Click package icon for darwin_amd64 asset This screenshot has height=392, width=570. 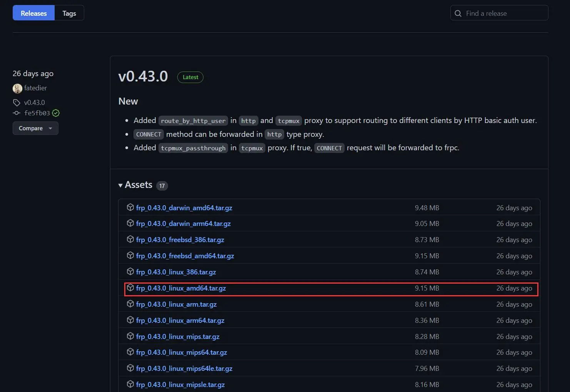(130, 208)
